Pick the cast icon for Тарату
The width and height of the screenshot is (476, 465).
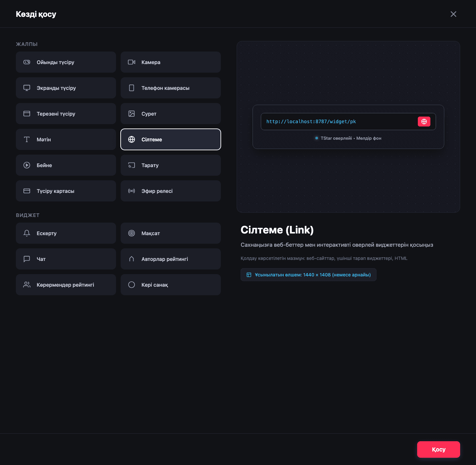click(132, 165)
